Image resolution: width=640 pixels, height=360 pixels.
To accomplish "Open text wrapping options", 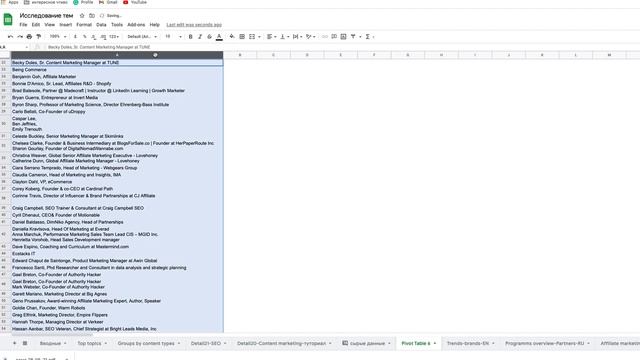I will tap(297, 37).
